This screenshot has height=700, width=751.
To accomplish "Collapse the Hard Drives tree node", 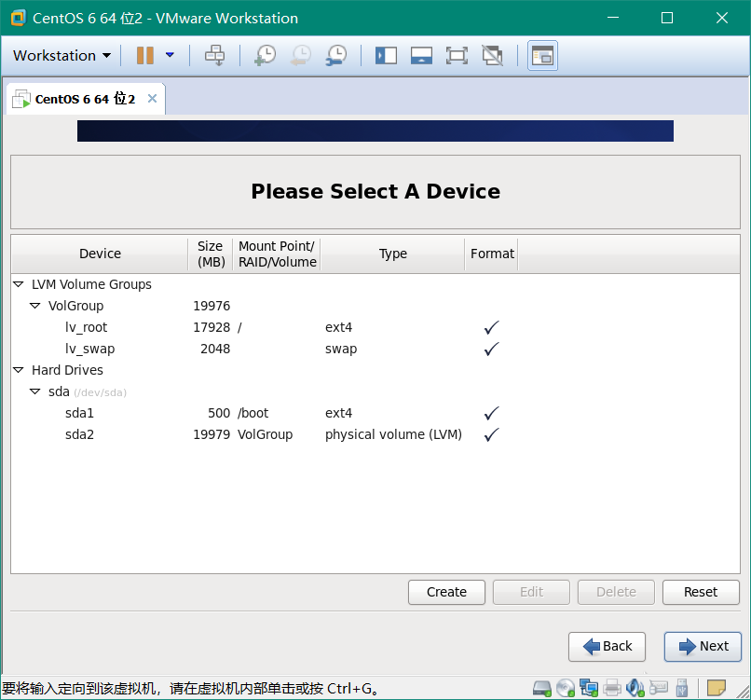I will tap(19, 371).
